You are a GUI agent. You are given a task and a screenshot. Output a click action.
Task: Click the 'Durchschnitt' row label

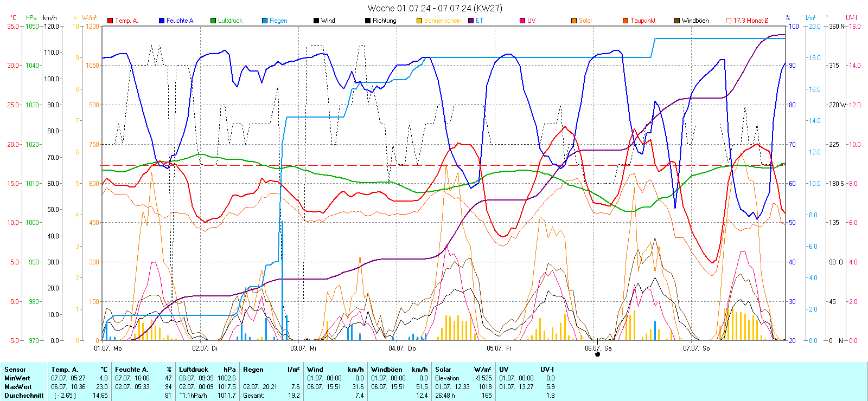point(24,396)
